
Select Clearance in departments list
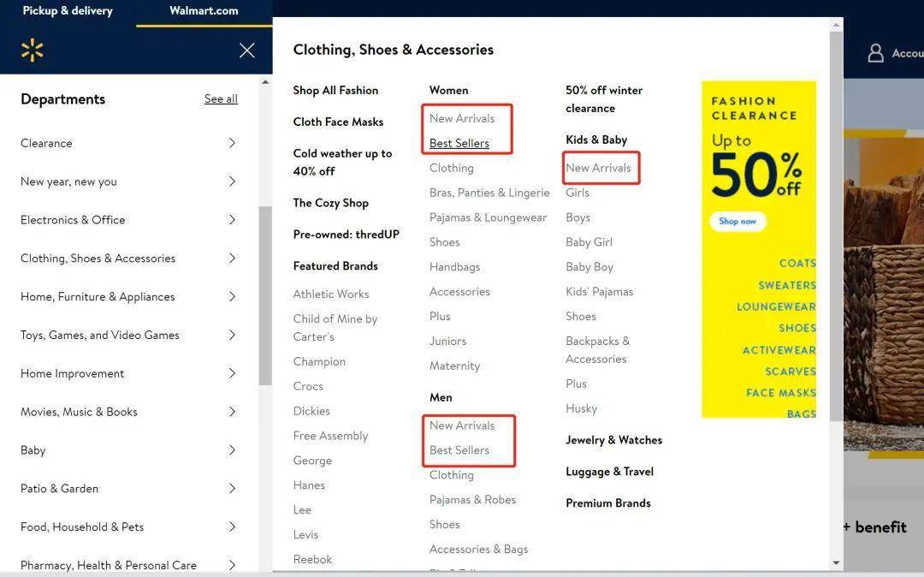click(x=46, y=143)
